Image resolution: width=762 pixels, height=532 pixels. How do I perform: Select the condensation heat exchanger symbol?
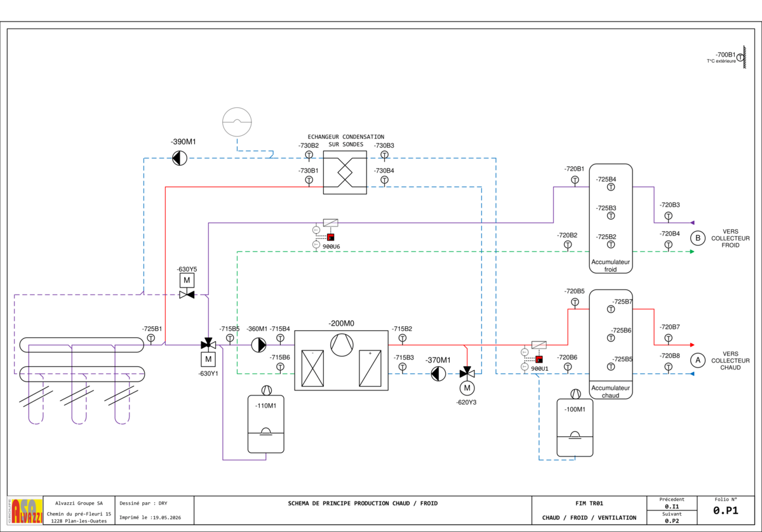pos(345,172)
